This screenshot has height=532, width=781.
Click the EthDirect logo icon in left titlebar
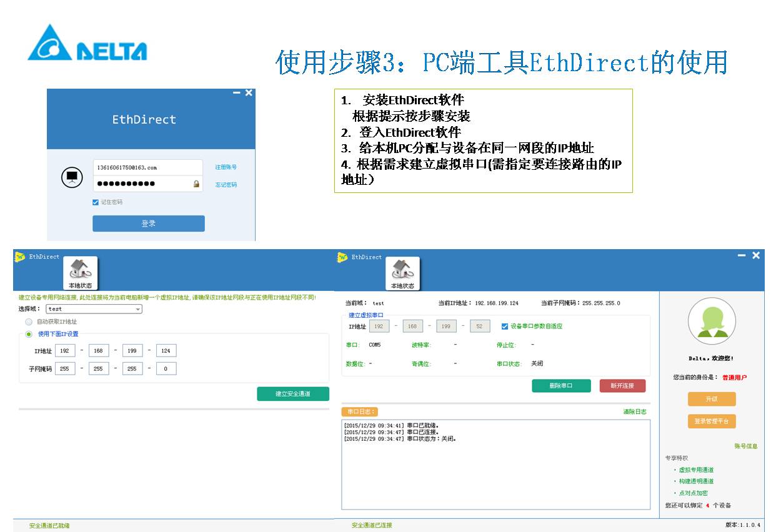[x=19, y=257]
